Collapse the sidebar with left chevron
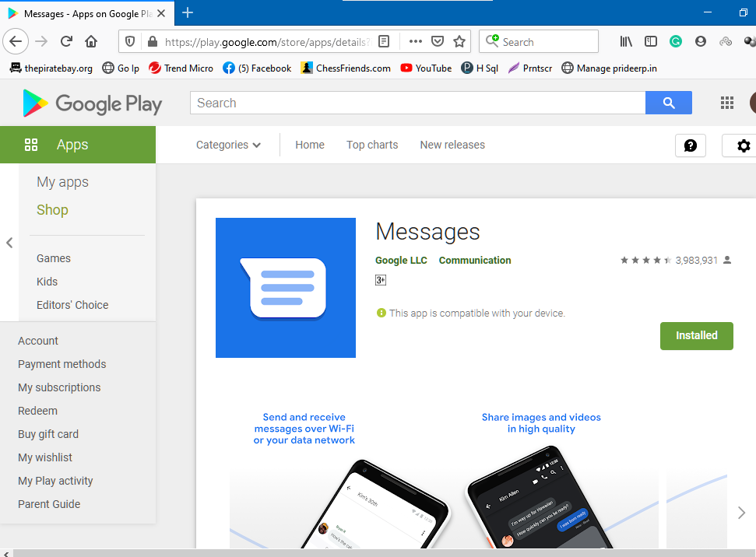The width and height of the screenshot is (756, 557). 9,243
